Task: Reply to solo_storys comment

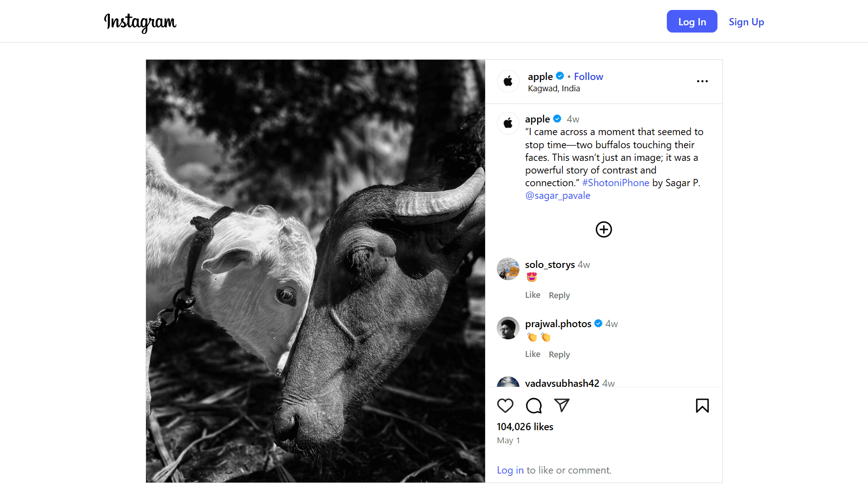Action: click(x=559, y=295)
